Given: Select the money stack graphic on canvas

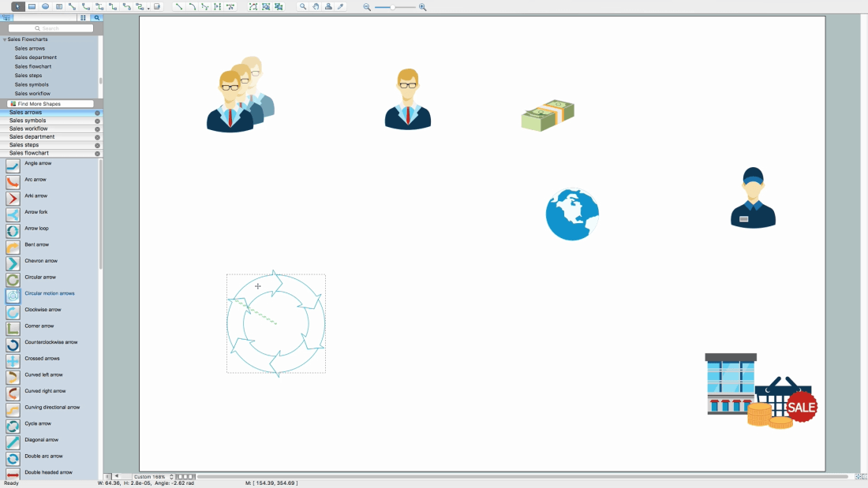Looking at the screenshot, I should [x=548, y=115].
